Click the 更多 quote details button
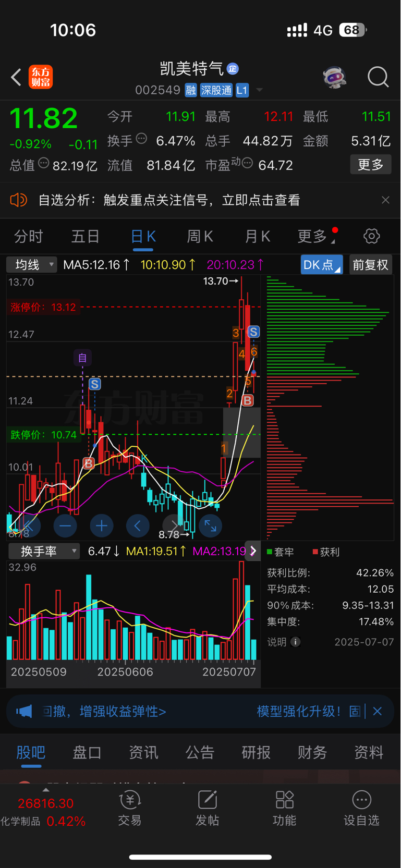This screenshot has height=868, width=401. pos(371,165)
